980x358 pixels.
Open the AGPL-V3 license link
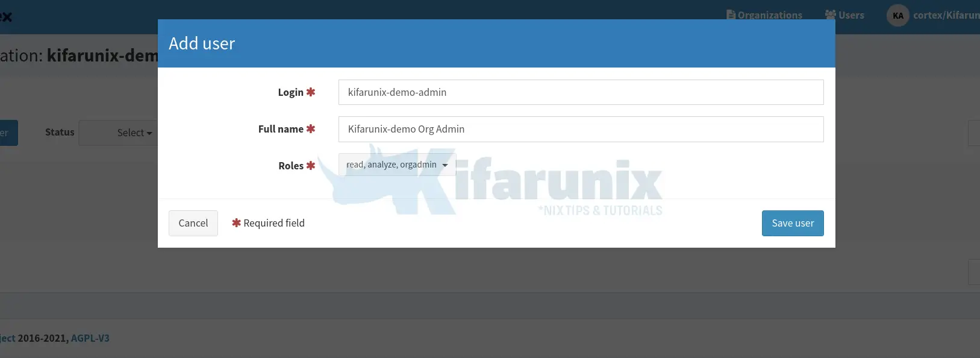tap(90, 338)
